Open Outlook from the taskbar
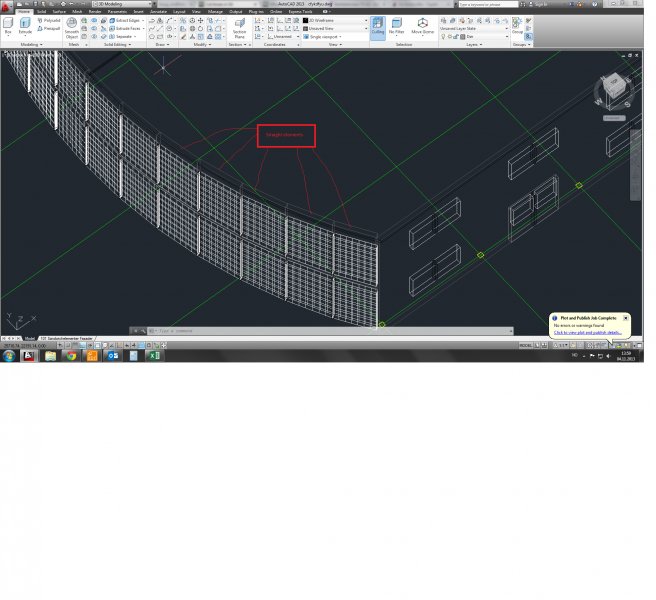This screenshot has width=656, height=600. [113, 356]
